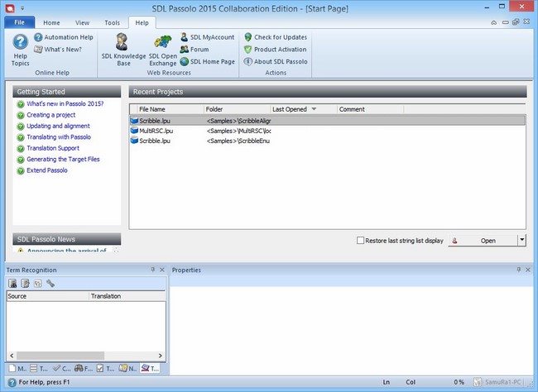Switch to the Tools ribbon tab

113,22
